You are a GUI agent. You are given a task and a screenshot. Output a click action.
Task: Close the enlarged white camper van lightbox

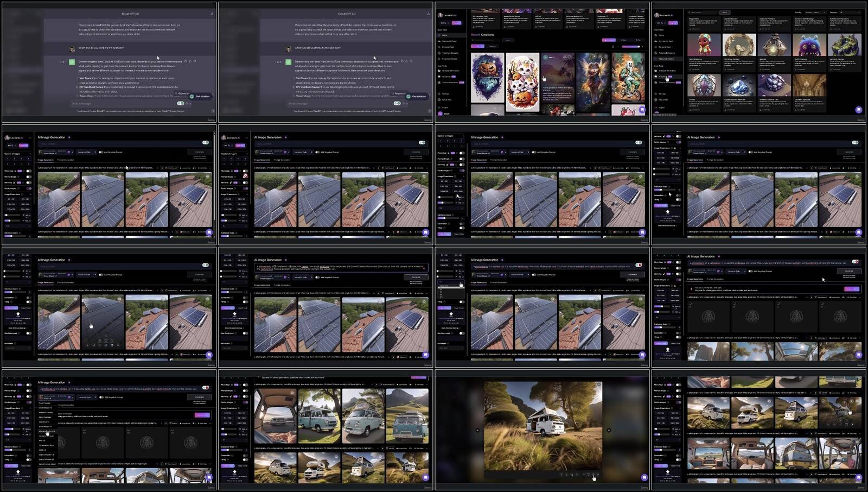click(x=598, y=384)
